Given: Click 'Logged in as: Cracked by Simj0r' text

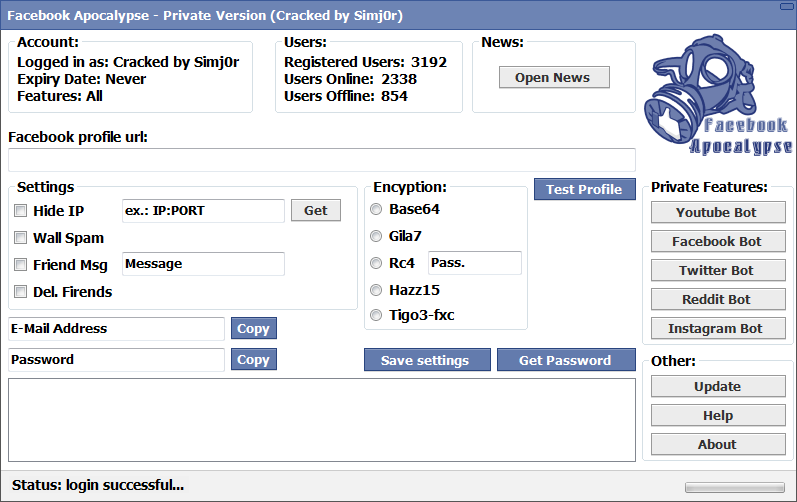Looking at the screenshot, I should [x=128, y=62].
